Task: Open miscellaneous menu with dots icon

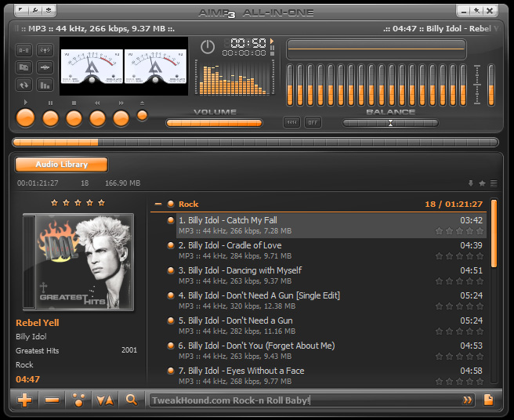Action: coord(78,400)
